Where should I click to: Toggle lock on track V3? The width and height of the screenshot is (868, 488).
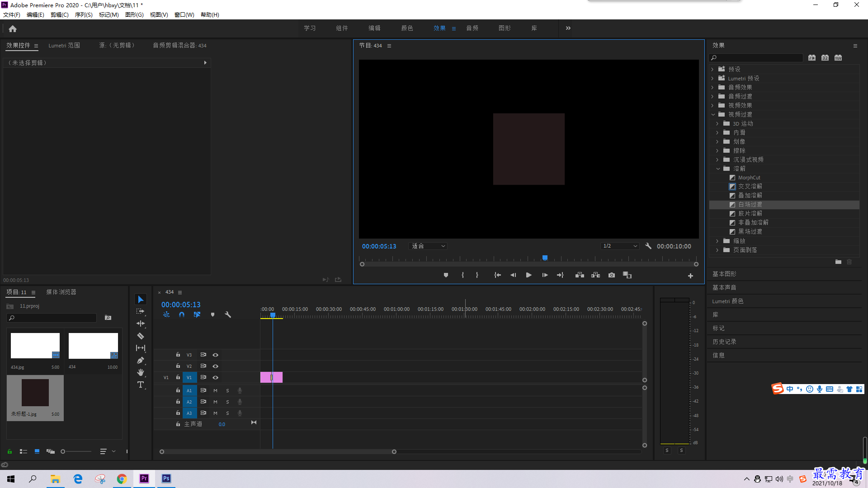click(x=178, y=355)
